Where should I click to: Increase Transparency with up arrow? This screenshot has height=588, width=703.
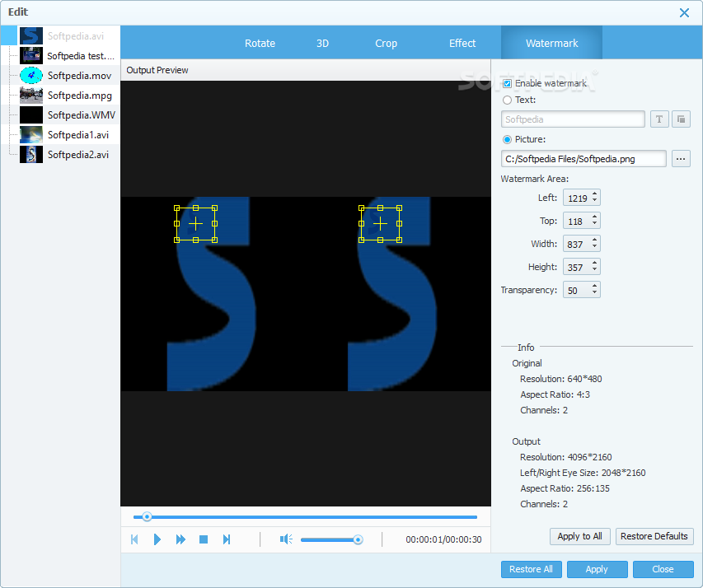[x=594, y=287]
